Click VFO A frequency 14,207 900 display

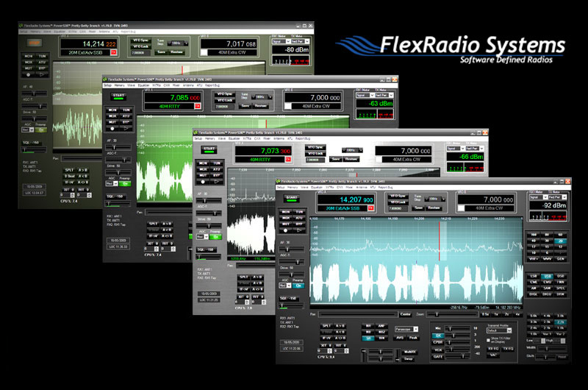[x=345, y=199]
